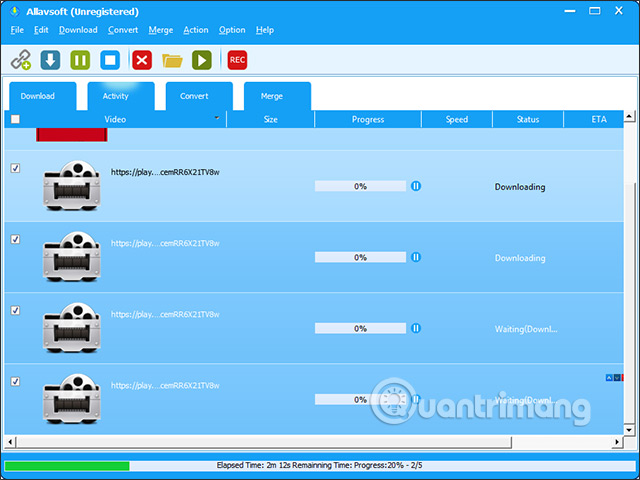The image size is (640, 480).
Task: Stop downloads with blue stop icon
Action: coord(110,60)
